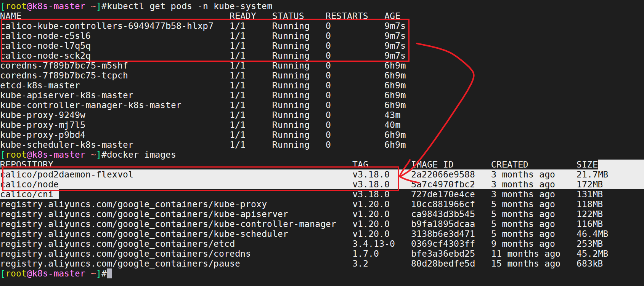This screenshot has height=286, width=644.
Task: Click the kube-proxy image repository path
Action: click(x=133, y=204)
